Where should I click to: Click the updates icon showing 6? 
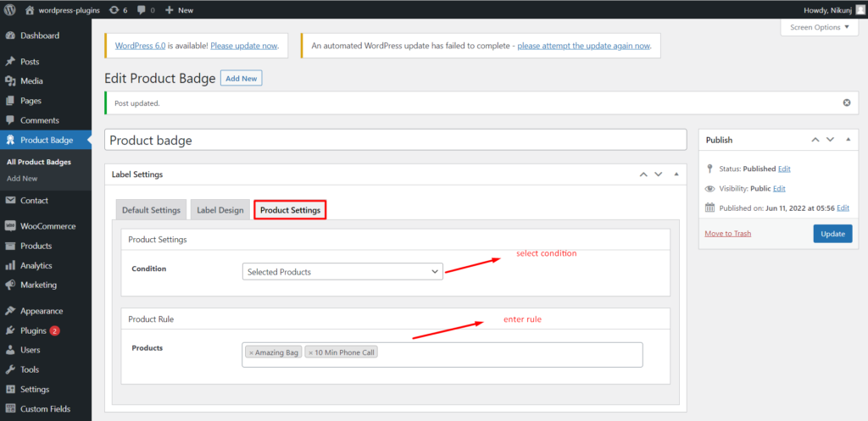pyautogui.click(x=114, y=9)
